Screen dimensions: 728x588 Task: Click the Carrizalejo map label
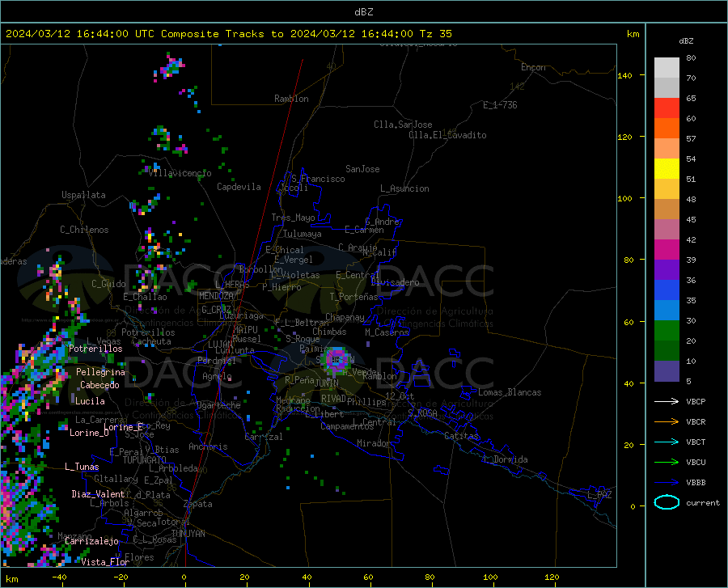(x=91, y=541)
